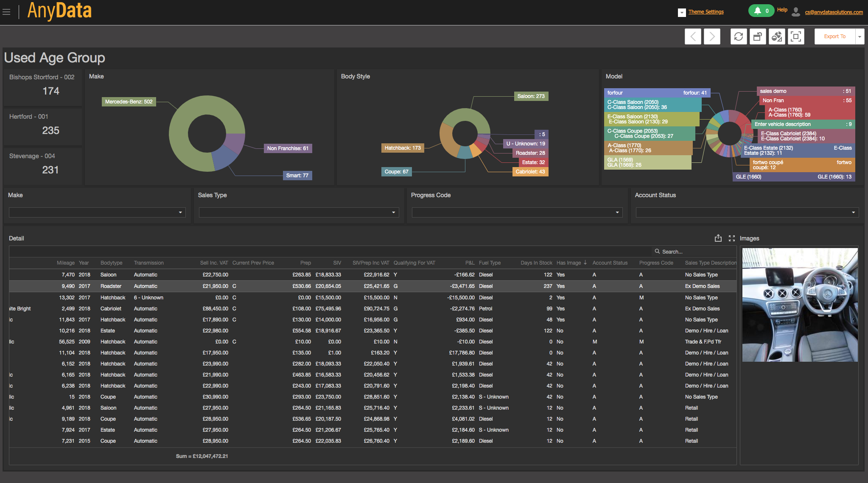Sort by Current Prev Price column

click(253, 263)
